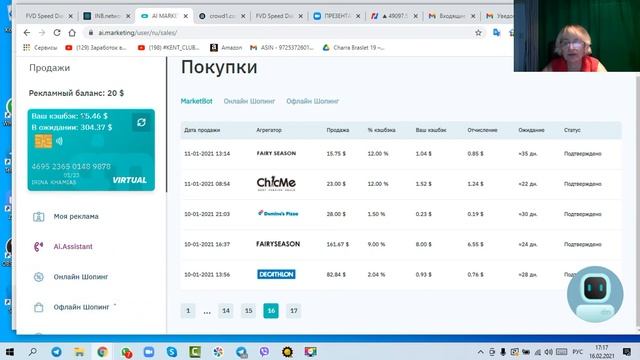640x360 pixels.
Task: Close the crowd1 browser tab
Action: click(243, 16)
